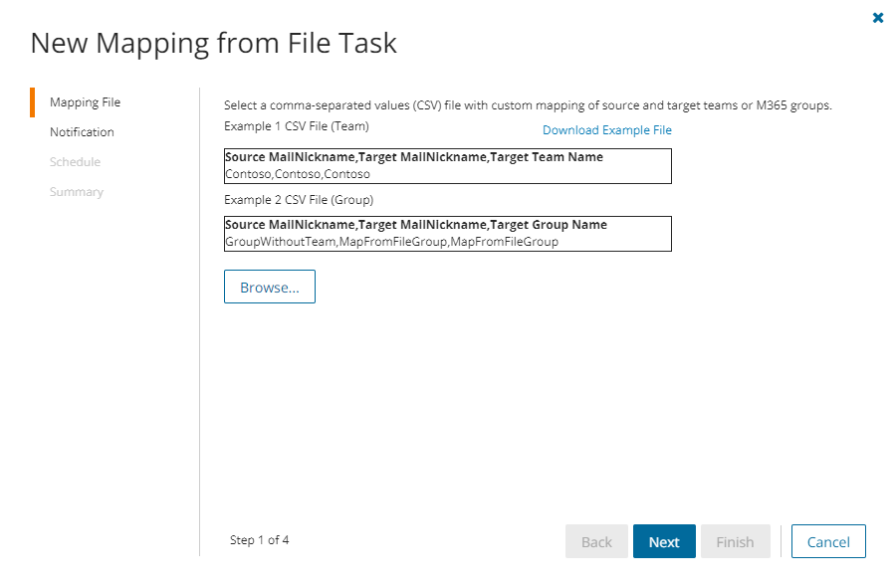Click the GroupWithoutTeam sample mapping row
896x588 pixels.
(391, 242)
